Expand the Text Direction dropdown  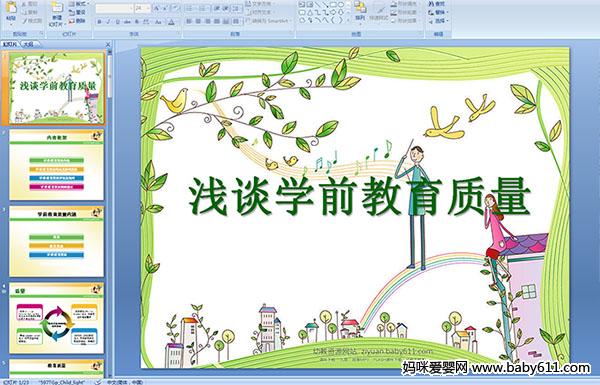click(261, 3)
